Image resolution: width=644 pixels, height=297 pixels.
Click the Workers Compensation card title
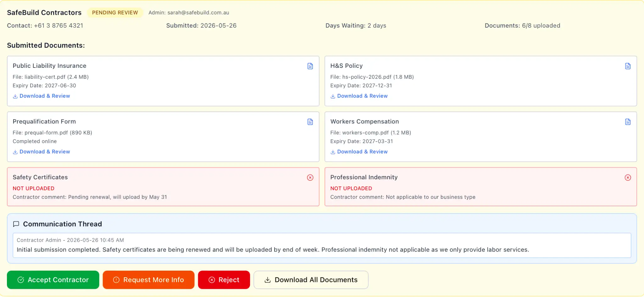(364, 121)
